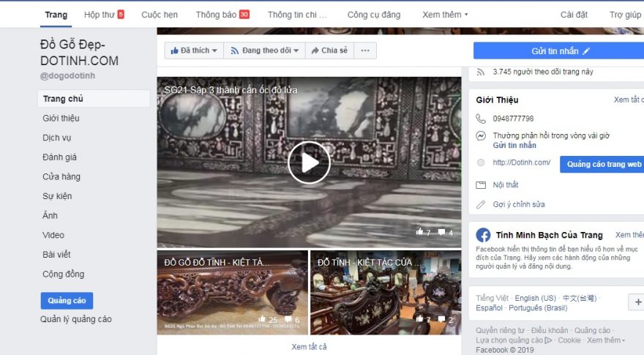Open the Thông báo tab
Viewport: 644px width, 355px height.
(x=222, y=15)
